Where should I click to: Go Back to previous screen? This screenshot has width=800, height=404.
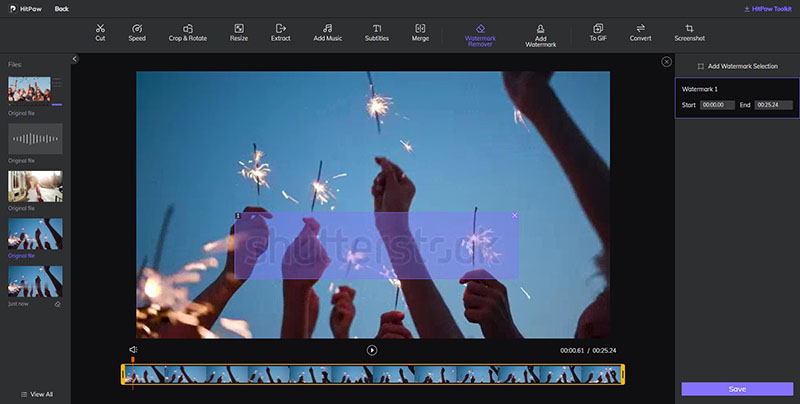point(62,9)
